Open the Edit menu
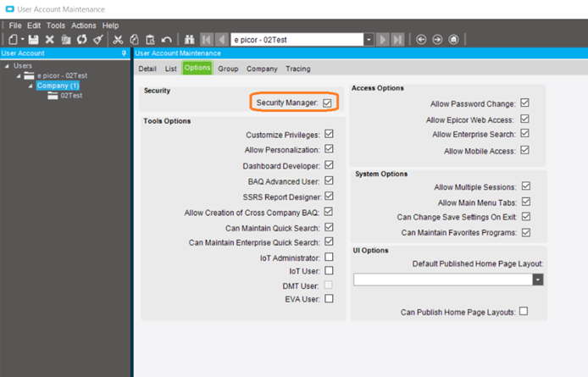This screenshot has height=377, width=588. click(x=34, y=25)
